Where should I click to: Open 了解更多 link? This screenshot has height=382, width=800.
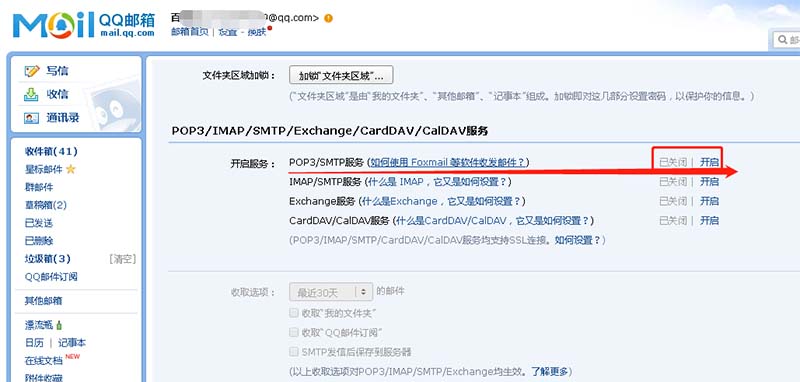click(549, 371)
